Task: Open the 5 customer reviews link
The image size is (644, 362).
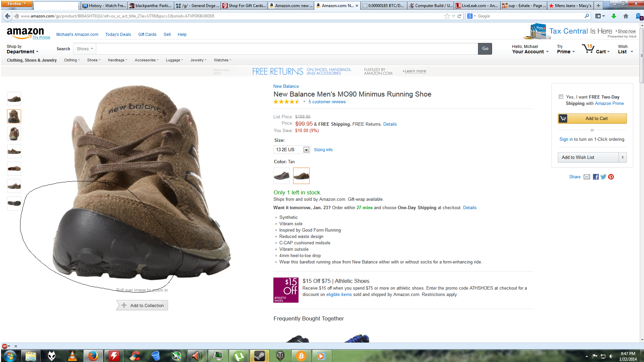Action: click(327, 102)
